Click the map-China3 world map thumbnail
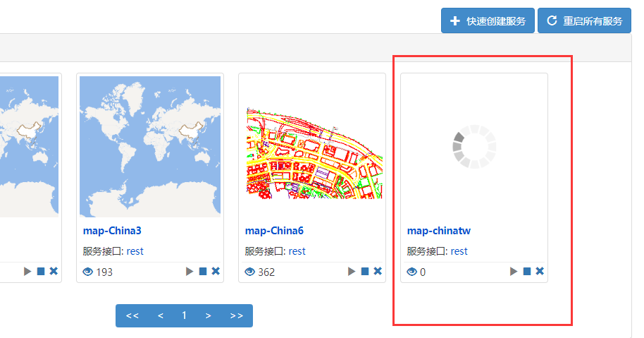The width and height of the screenshot is (644, 338). click(150, 146)
